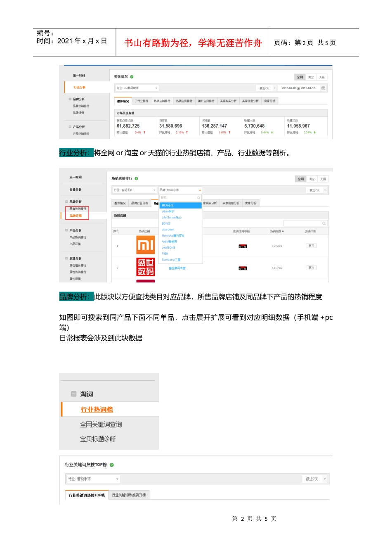Open the 行业: 智能手环 dropdown in 热销店铺排行

[135, 190]
